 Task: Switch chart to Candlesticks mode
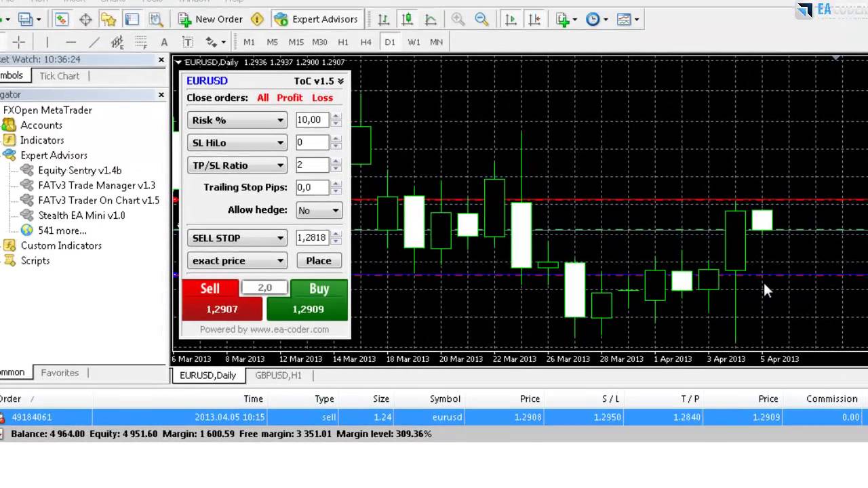pyautogui.click(x=407, y=20)
